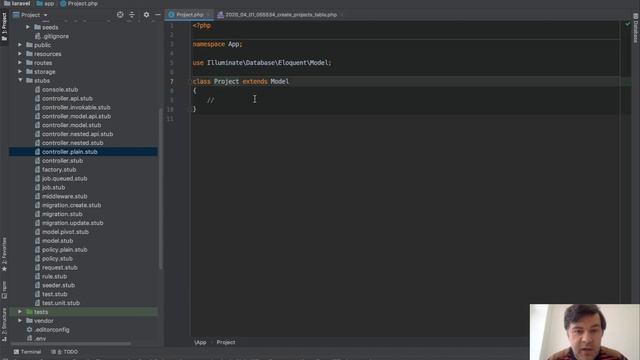Toggle the Structure side tool window
The width and height of the screenshot is (640, 360).
click(4, 324)
